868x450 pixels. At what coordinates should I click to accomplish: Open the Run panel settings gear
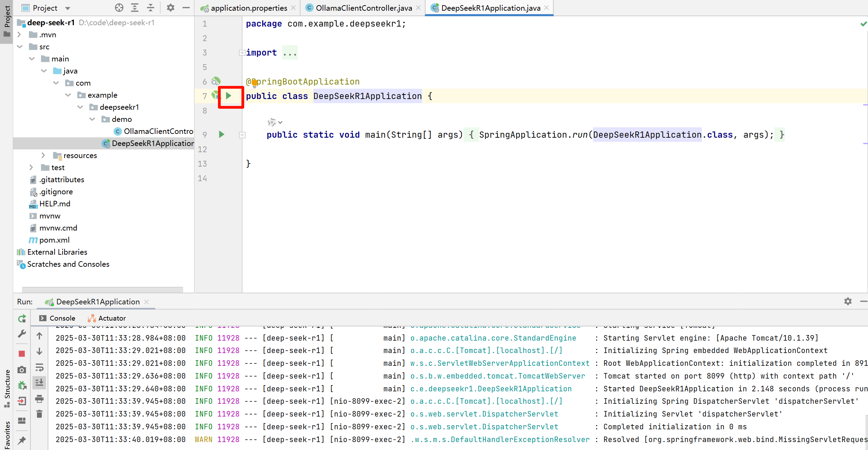point(848,301)
